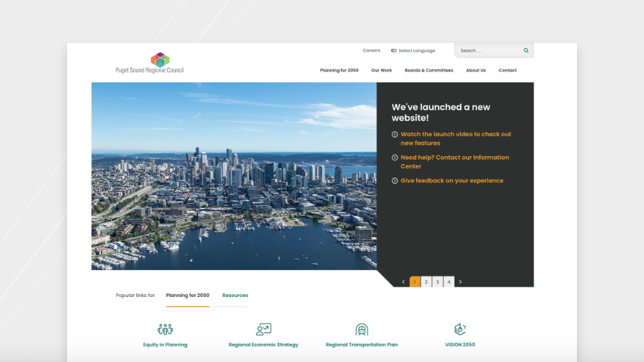Open the Select Language dropdown
The image size is (644, 362).
pyautogui.click(x=413, y=50)
